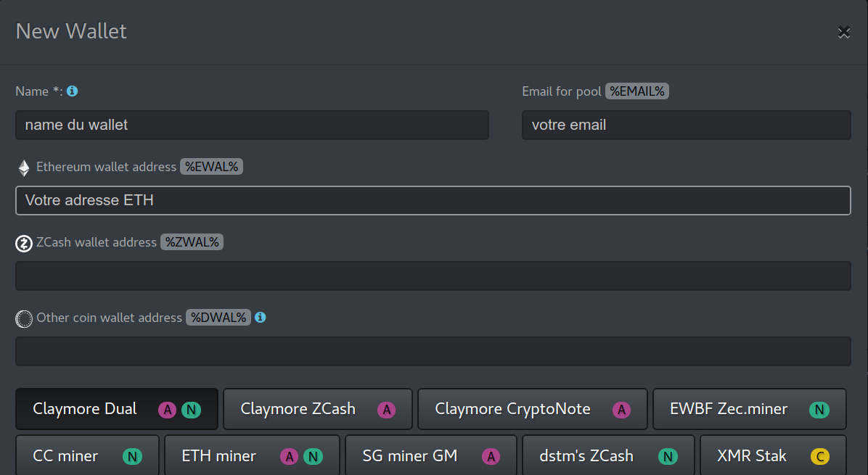
Task: Click the %ZWAL% variable tag
Action: [192, 242]
